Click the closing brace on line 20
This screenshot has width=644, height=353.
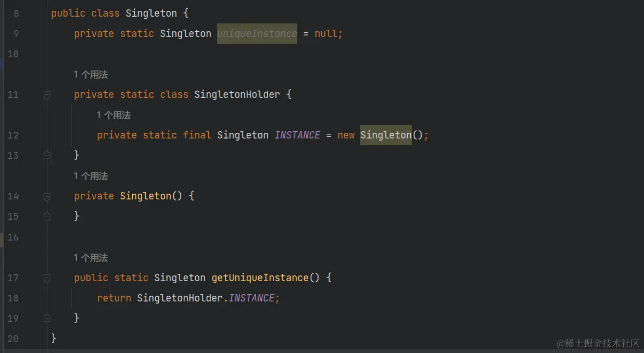(54, 339)
